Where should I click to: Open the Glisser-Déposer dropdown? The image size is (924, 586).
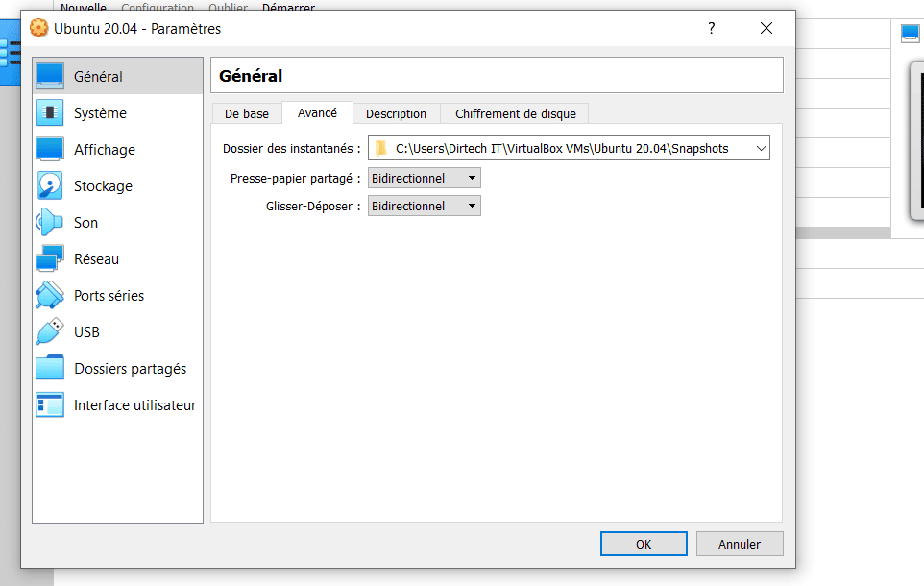pyautogui.click(x=425, y=206)
